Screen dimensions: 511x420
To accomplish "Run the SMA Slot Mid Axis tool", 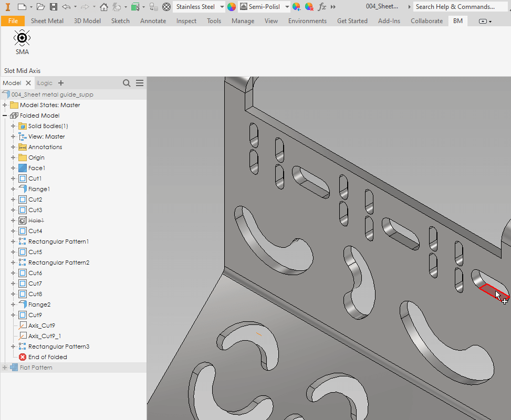I will pos(22,42).
